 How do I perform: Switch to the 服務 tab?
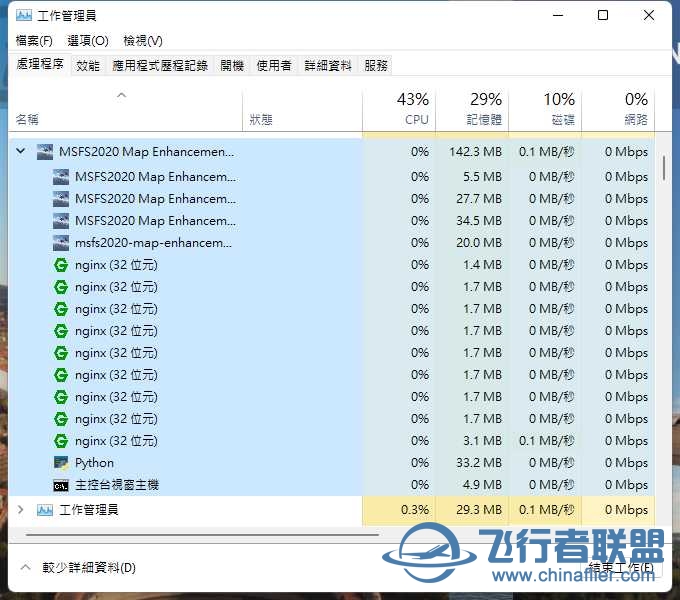click(x=376, y=65)
